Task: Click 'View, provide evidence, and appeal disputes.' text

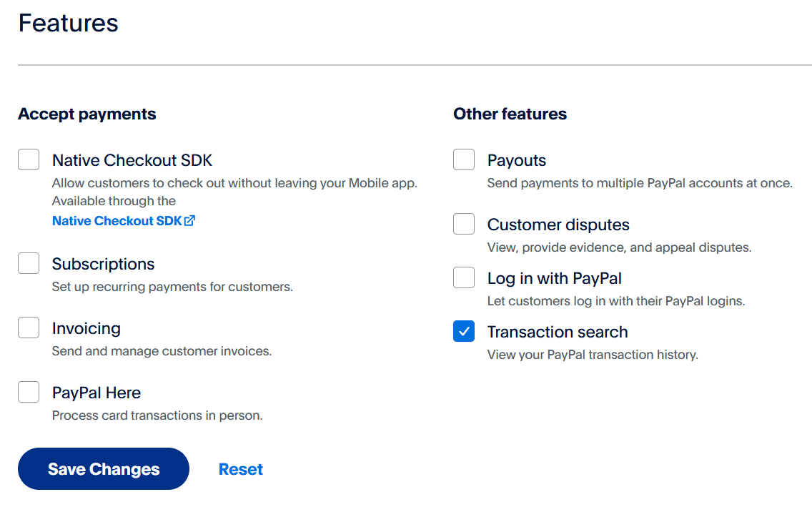Action: [x=619, y=247]
